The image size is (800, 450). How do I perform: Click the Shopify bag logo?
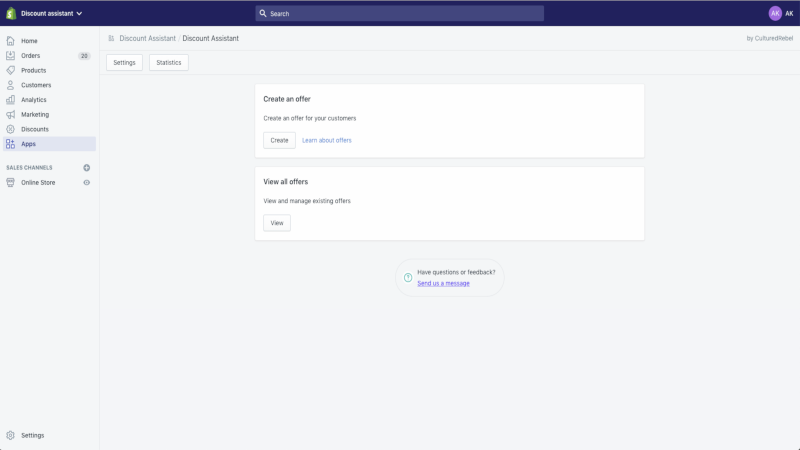point(11,13)
